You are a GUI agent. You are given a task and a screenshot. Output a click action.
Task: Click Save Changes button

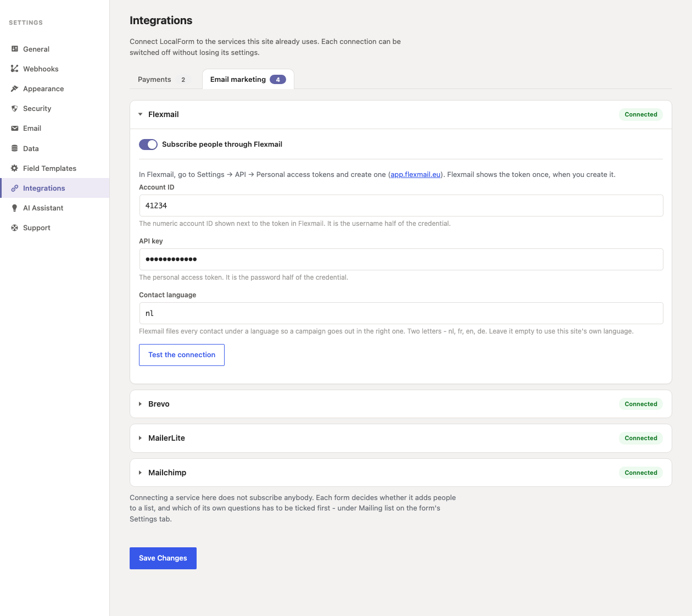click(163, 558)
